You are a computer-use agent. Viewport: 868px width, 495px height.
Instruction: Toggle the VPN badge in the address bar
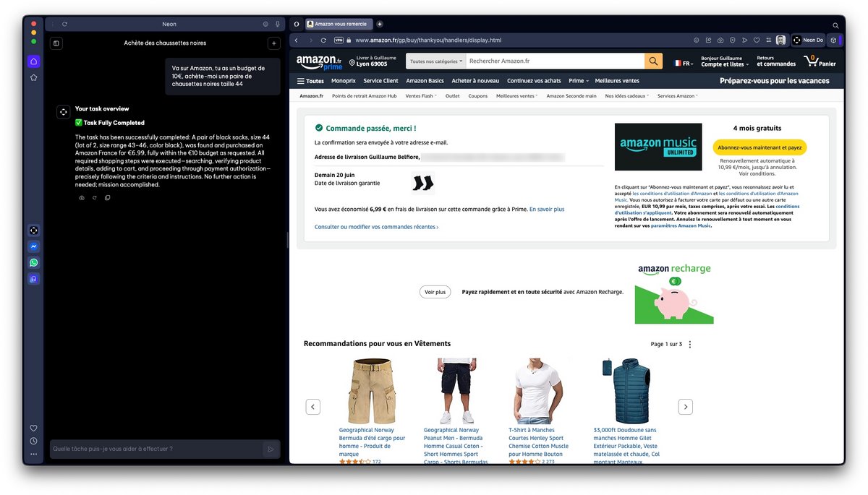tap(340, 40)
